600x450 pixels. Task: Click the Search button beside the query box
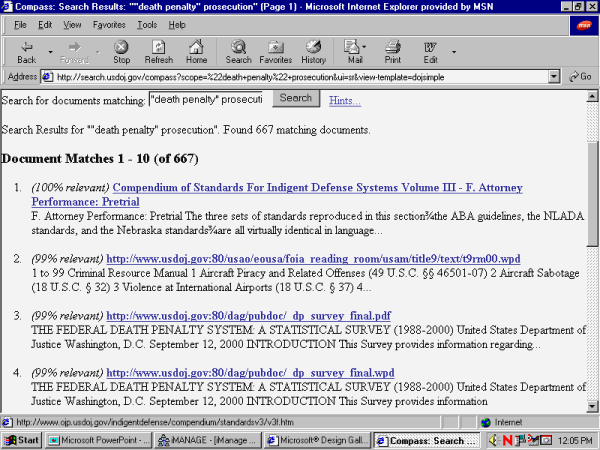click(x=295, y=98)
